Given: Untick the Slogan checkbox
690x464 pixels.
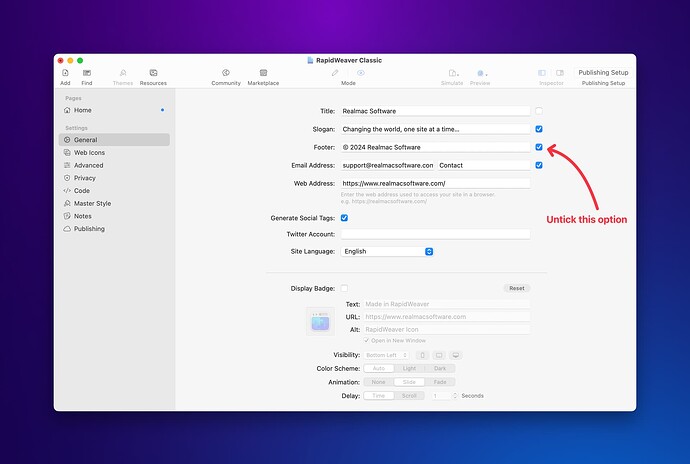Looking at the screenshot, I should tap(539, 129).
